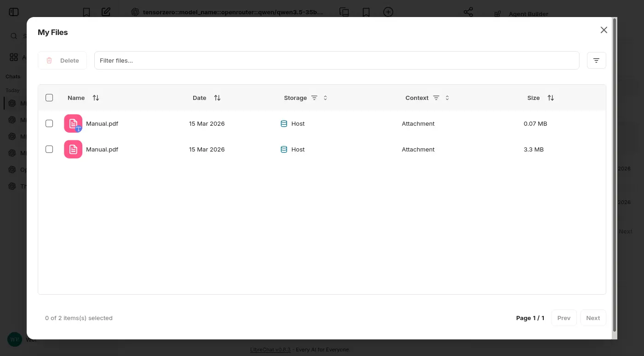Click the 3.3 MB Manual.pdf file icon
The width and height of the screenshot is (644, 356).
[x=73, y=149]
